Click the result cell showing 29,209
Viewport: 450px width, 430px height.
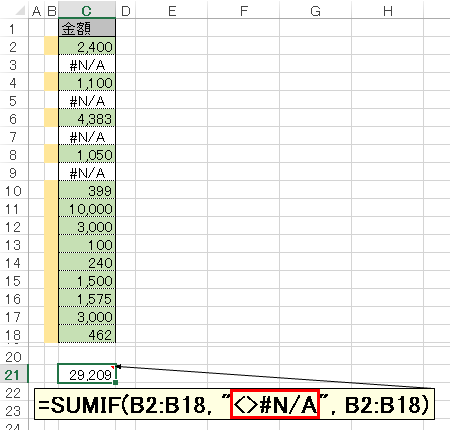tap(87, 374)
